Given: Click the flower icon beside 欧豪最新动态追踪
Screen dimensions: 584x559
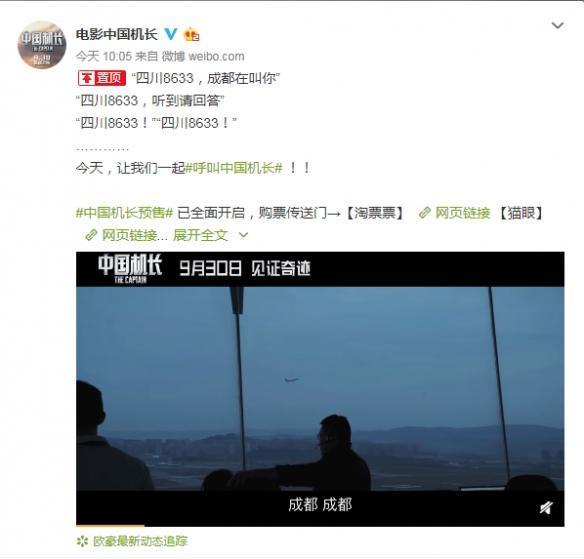Looking at the screenshot, I should click(82, 541).
